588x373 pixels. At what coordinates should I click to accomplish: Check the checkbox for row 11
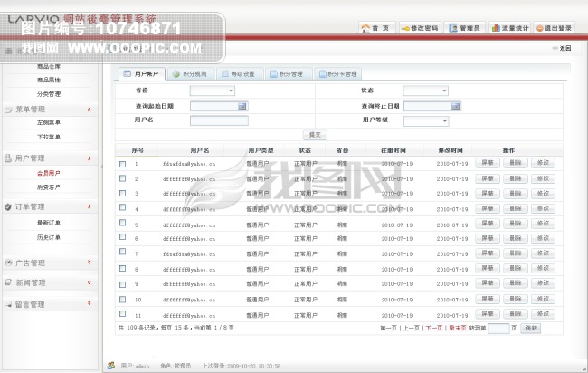[x=123, y=313]
